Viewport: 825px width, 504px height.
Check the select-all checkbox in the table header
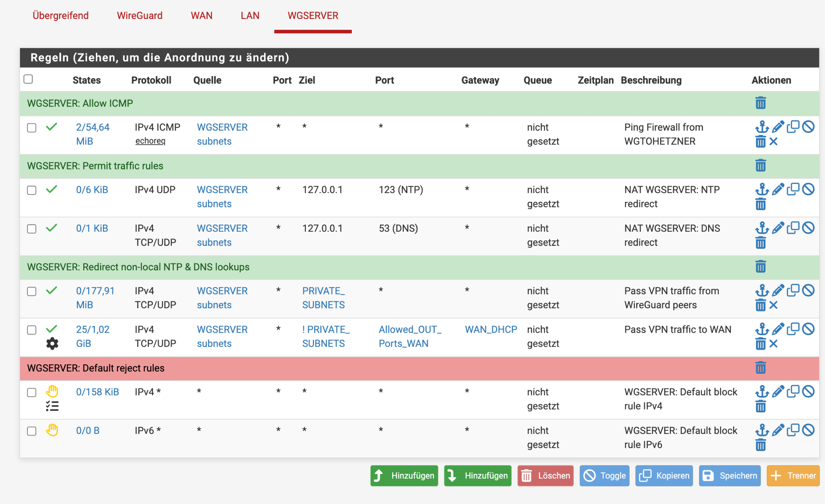[x=28, y=79]
